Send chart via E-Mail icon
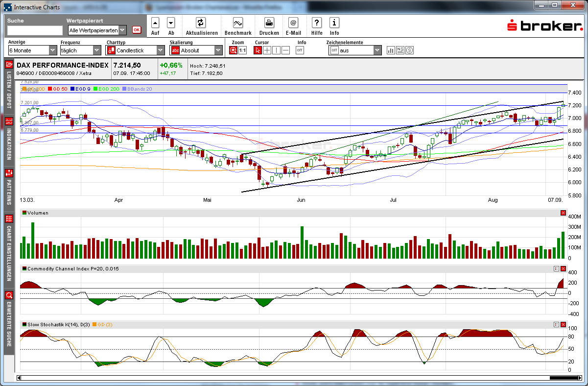Viewport: 588px width, 386px height. [293, 23]
